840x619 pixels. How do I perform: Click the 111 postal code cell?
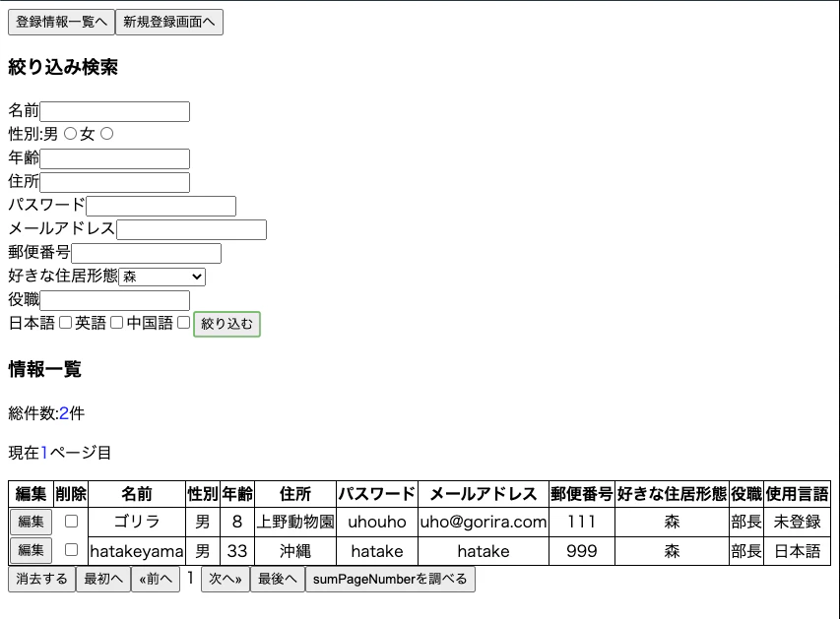tap(582, 522)
